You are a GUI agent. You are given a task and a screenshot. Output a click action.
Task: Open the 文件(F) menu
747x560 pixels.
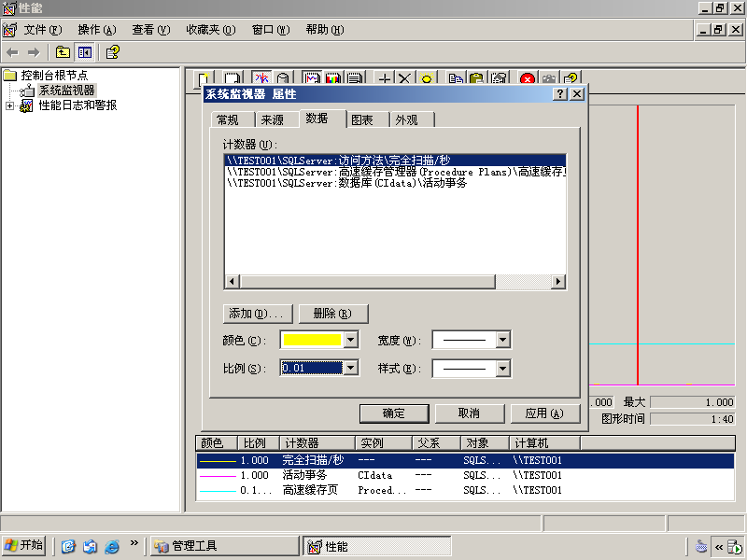tap(43, 30)
